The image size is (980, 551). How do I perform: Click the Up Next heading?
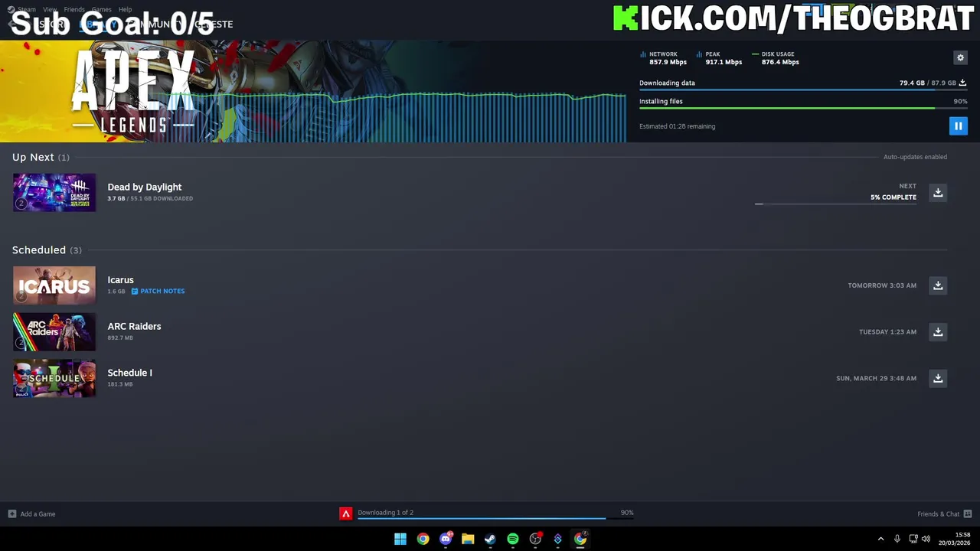33,157
